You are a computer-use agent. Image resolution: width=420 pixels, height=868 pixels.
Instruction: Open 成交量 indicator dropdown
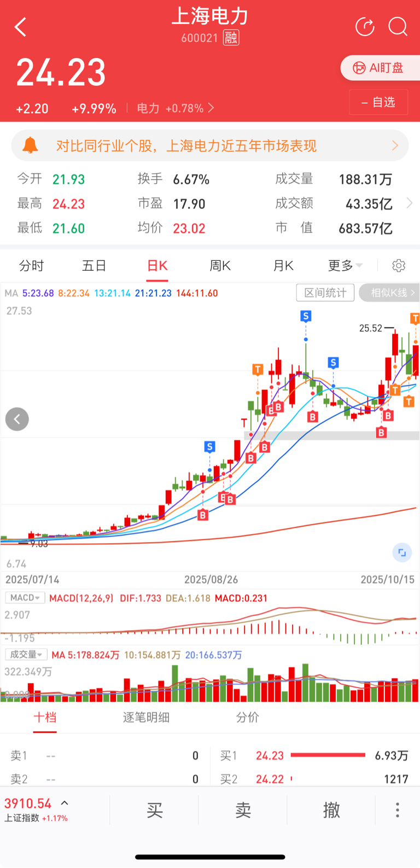27,655
